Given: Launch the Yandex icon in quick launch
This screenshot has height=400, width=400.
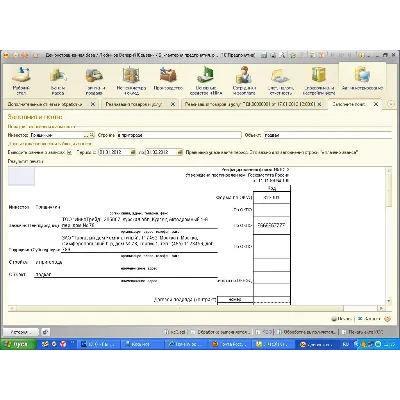Looking at the screenshot, I should tap(63, 344).
